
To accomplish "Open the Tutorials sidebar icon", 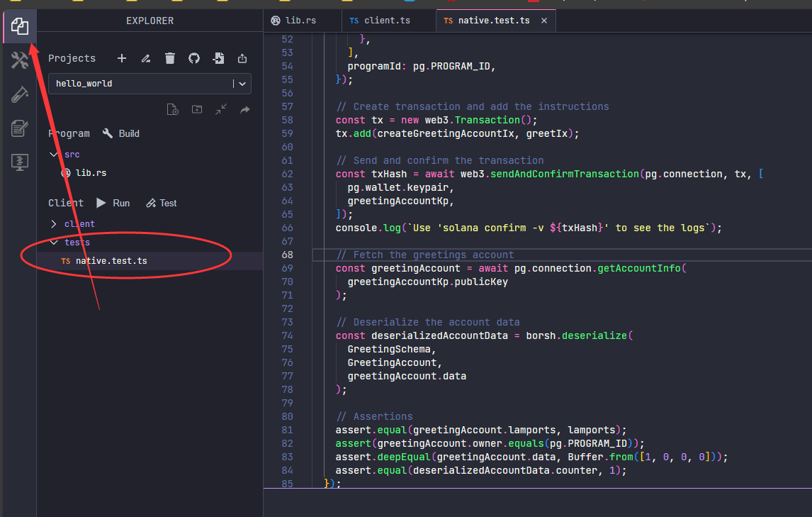I will (x=19, y=128).
